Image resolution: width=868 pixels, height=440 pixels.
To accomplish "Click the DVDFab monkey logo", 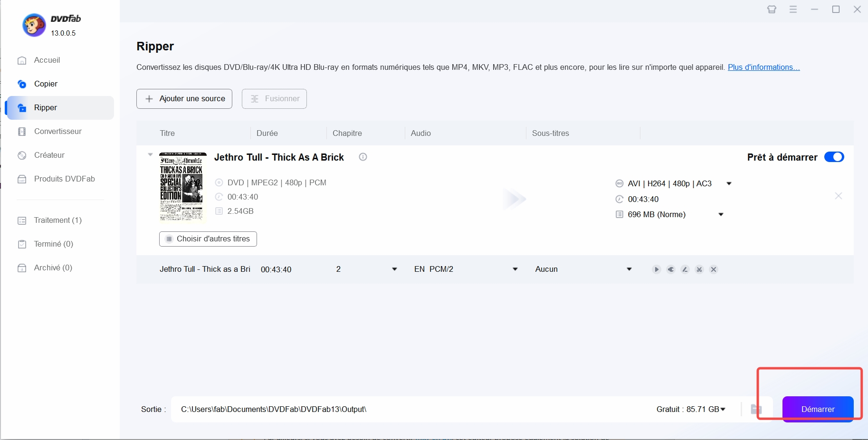I will [34, 25].
